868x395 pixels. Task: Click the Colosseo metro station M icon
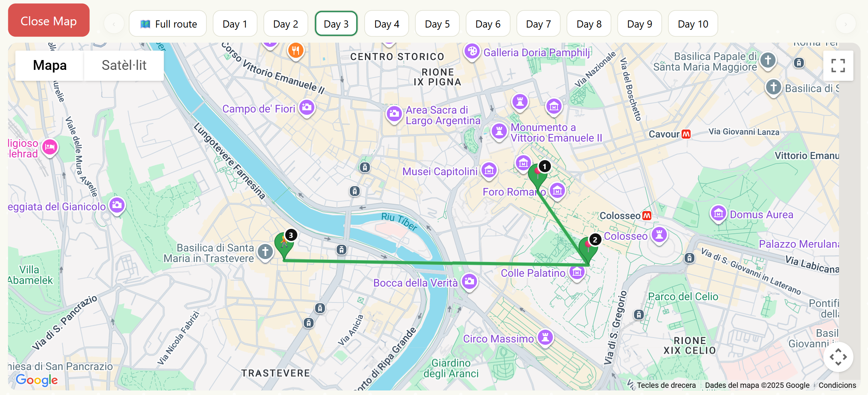click(646, 215)
